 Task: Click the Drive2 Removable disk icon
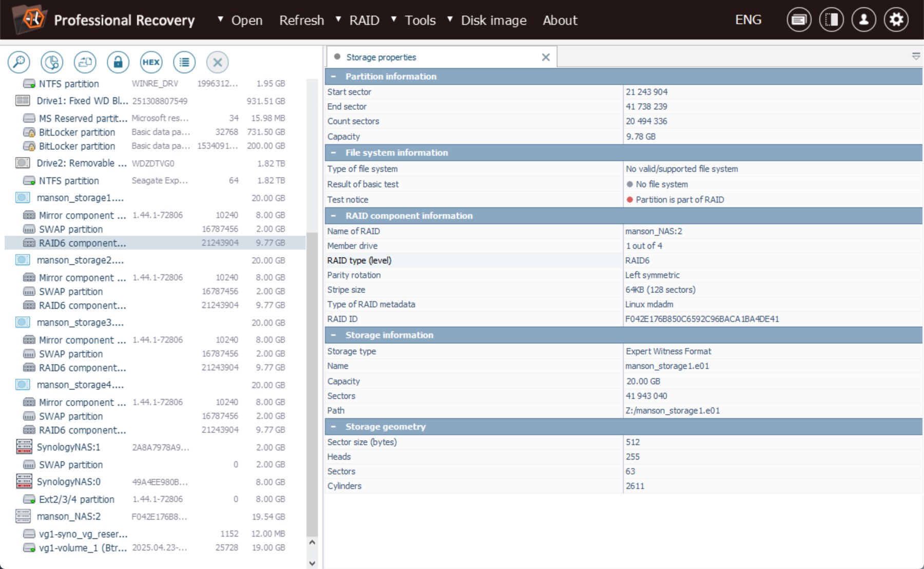click(x=23, y=163)
